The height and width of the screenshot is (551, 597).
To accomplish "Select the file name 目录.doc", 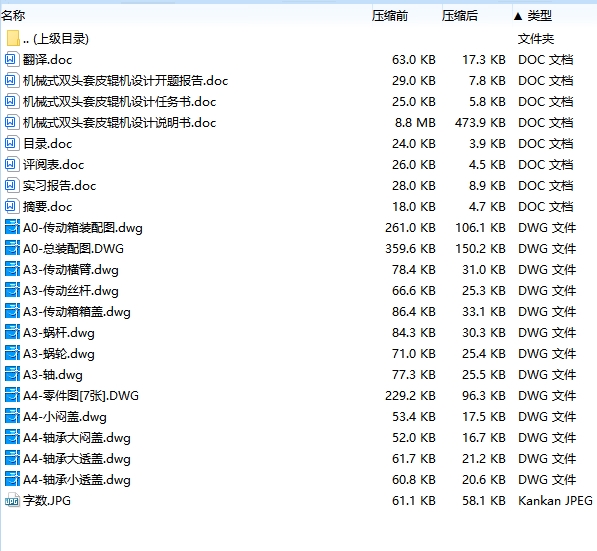I will pos(47,144).
